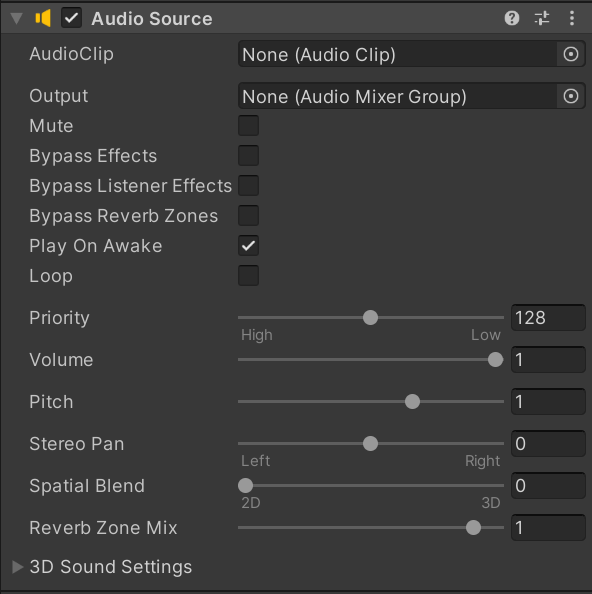This screenshot has width=592, height=594.
Task: Tick the Bypass Reverb Zones checkbox
Action: (x=248, y=216)
